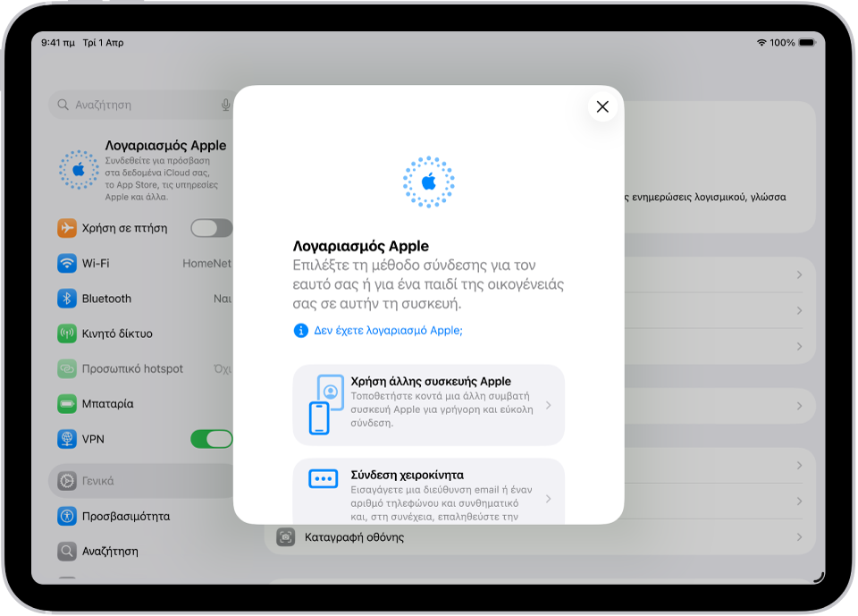Viewport: 858px width, 616px height.
Task: Tap the accessibility figure icon
Action: [x=67, y=517]
